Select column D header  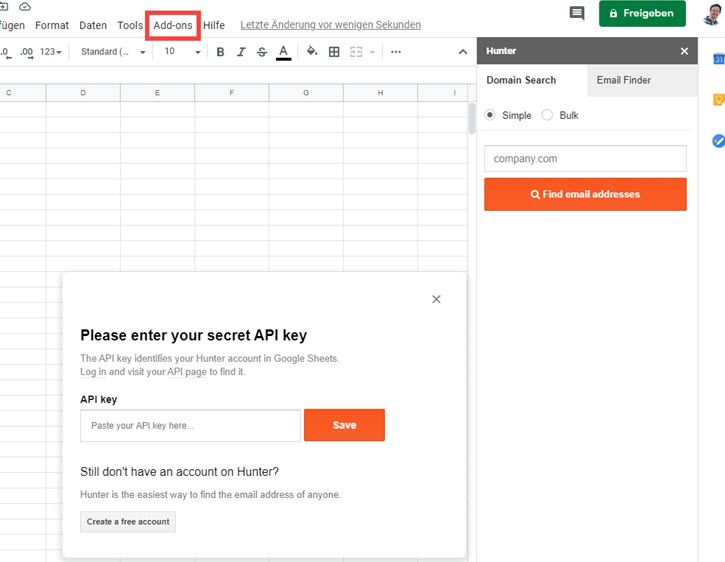click(x=83, y=93)
